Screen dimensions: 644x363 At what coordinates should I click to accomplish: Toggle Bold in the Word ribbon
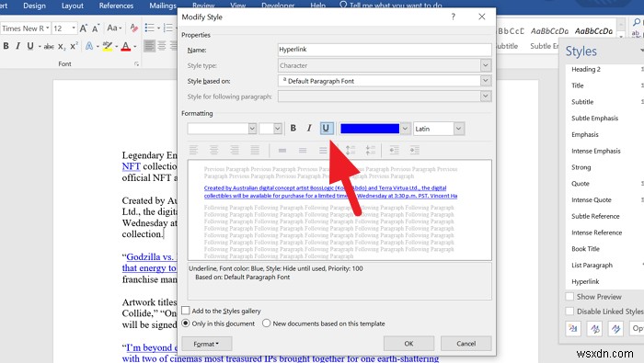[x=6, y=46]
